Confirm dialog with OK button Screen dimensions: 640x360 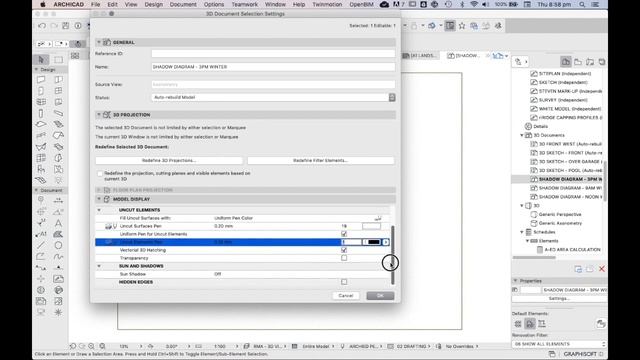coord(380,296)
